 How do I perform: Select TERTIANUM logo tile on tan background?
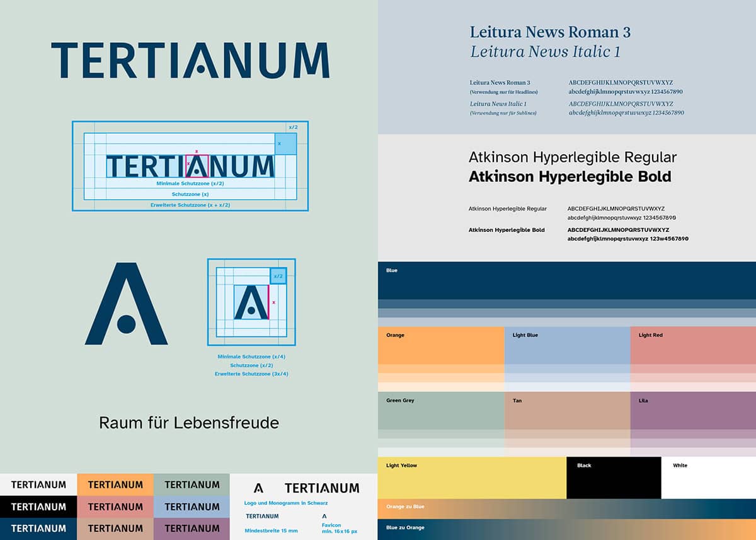[x=115, y=529]
